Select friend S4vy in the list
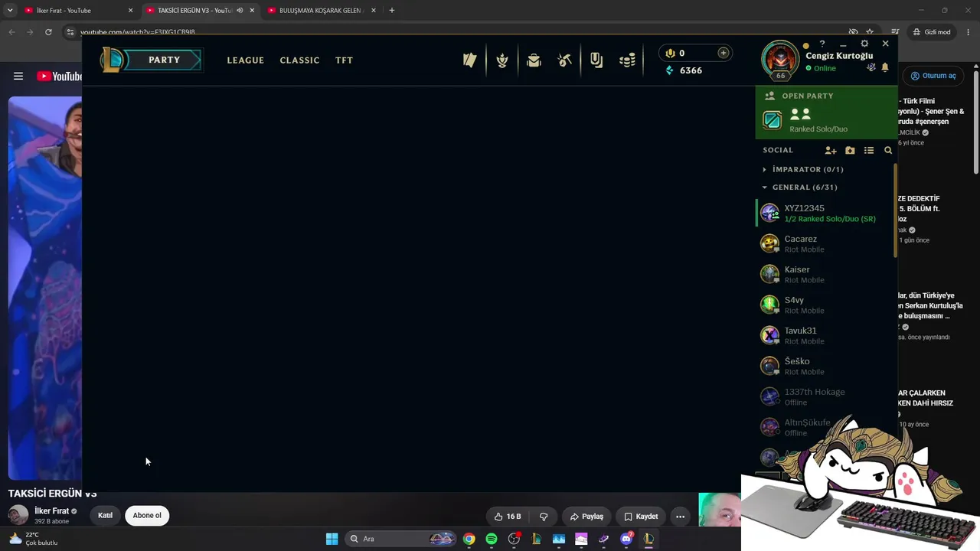 825,305
